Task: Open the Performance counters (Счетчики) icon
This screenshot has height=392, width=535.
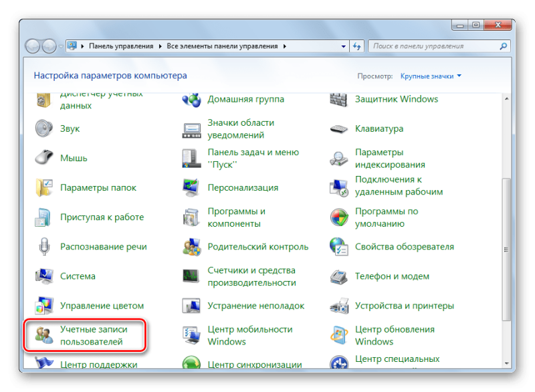Action: point(191,276)
